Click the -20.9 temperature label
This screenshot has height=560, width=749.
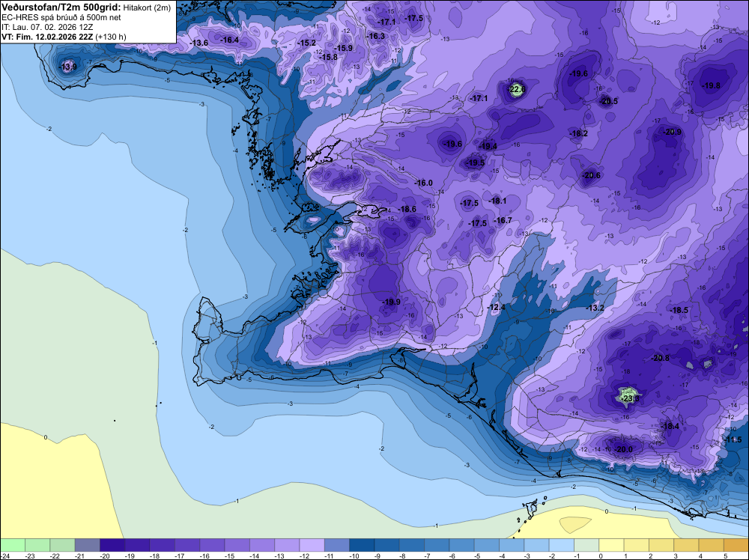[672, 133]
